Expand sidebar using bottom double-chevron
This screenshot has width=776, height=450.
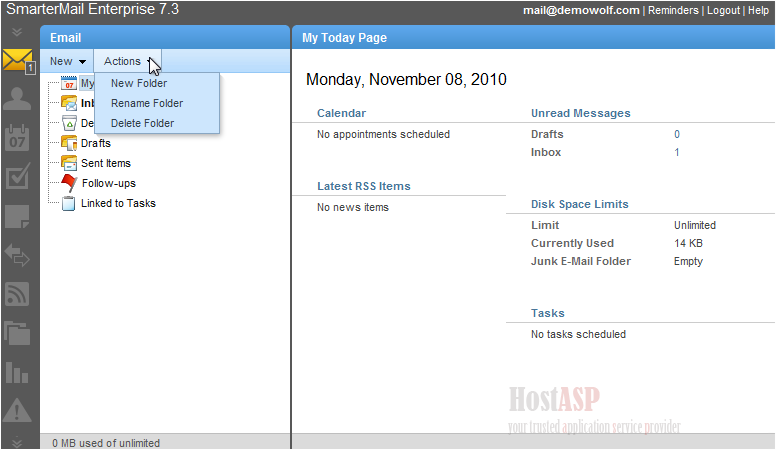point(17,442)
